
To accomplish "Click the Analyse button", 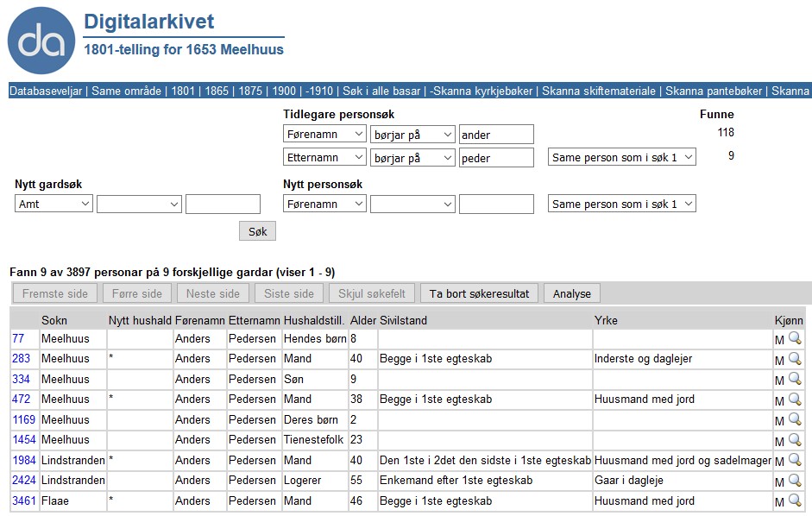I will click(x=571, y=293).
